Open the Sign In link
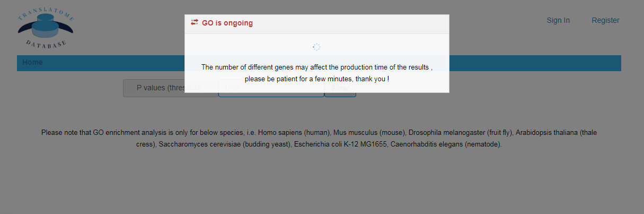644x214 pixels. tap(558, 20)
